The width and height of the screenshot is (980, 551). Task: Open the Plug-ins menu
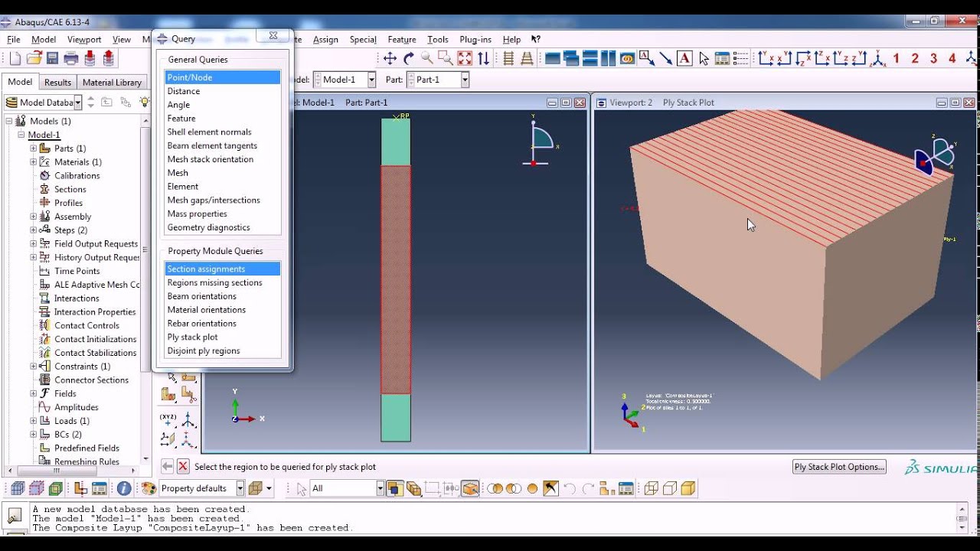475,39
